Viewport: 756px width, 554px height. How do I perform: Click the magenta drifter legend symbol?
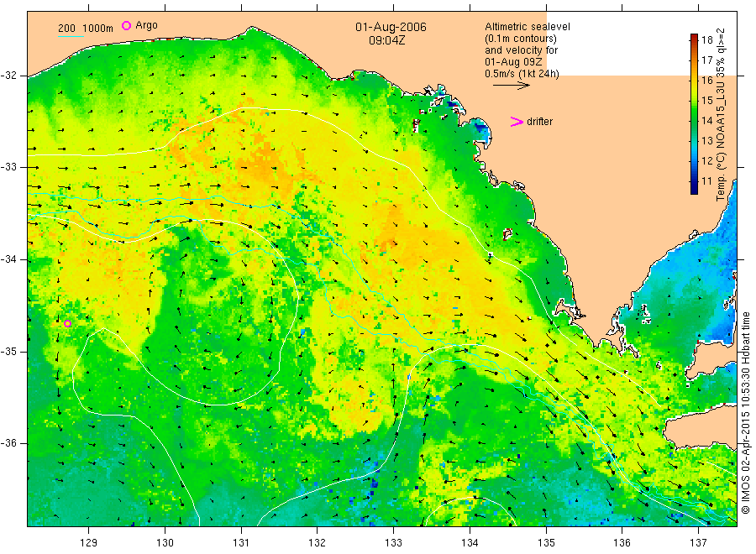click(517, 122)
